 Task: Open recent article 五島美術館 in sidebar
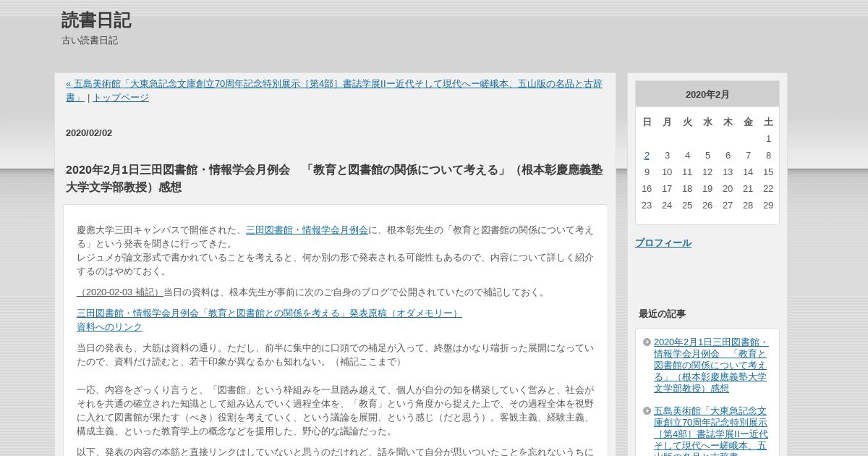tap(711, 431)
